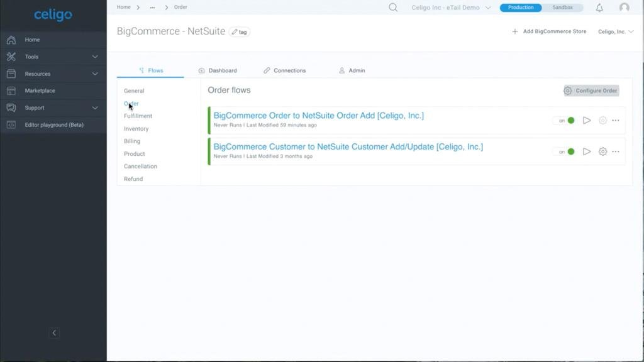Select the Inventory flow group
The image size is (644, 362).
coord(136,128)
